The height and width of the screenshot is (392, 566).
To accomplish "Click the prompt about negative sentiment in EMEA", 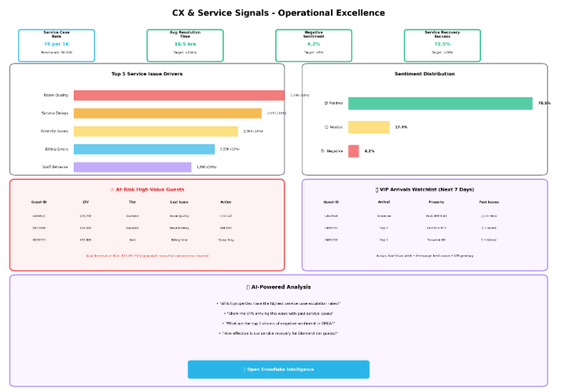I will (278, 323).
